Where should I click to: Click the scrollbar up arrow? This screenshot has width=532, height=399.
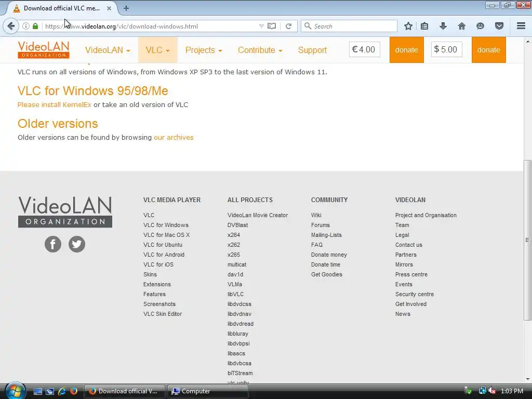pyautogui.click(x=527, y=42)
